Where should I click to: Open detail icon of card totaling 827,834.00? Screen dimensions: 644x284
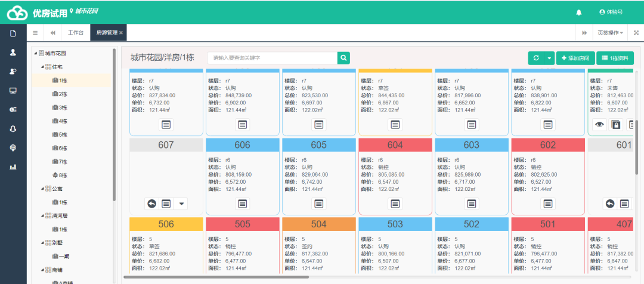coord(166,125)
